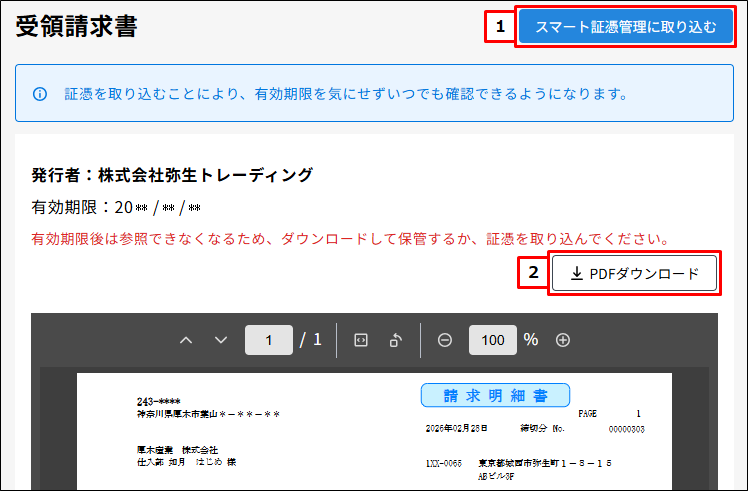Click the red expiry warning message
748x491 pixels.
pyautogui.click(x=349, y=240)
